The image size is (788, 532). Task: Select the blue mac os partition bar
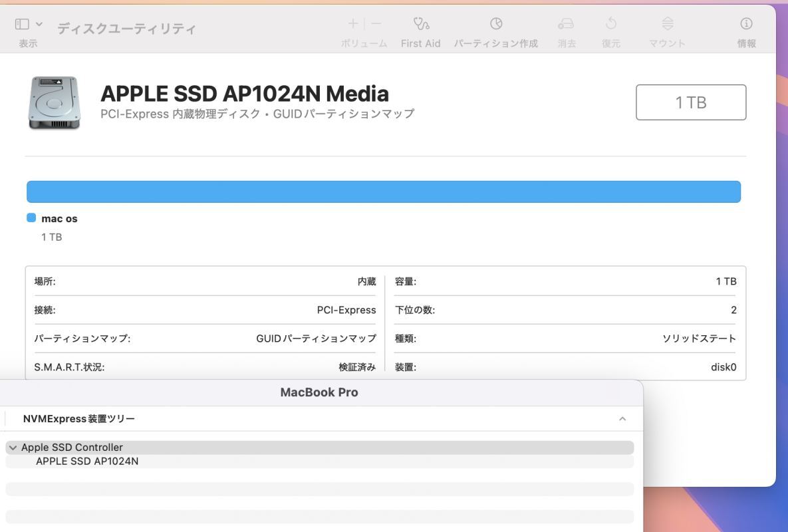pos(384,192)
